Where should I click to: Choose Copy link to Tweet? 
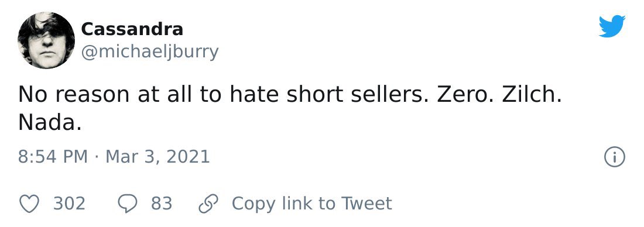pos(311,204)
